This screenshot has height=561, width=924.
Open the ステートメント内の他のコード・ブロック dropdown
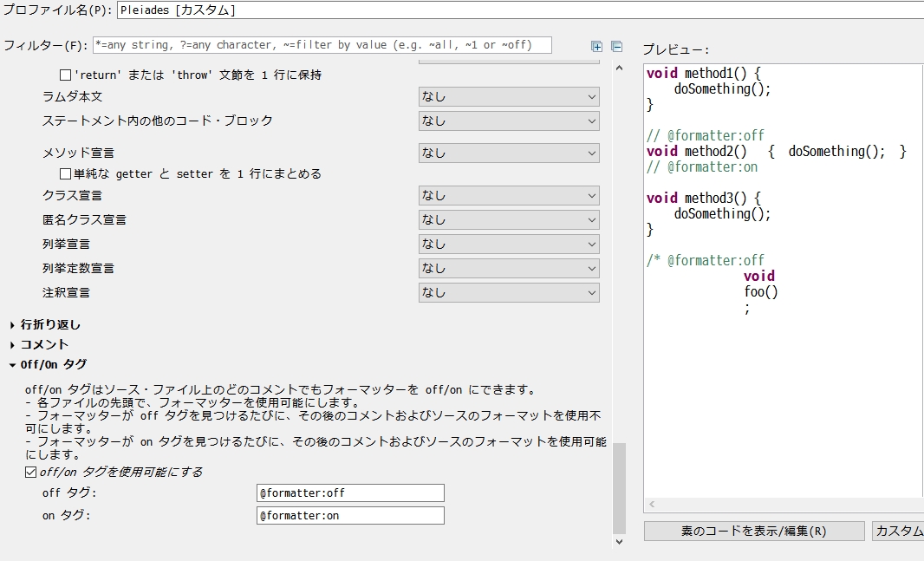click(x=509, y=121)
